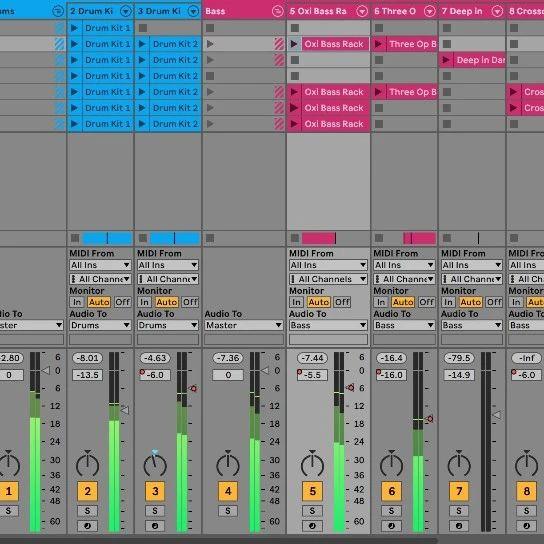Set track 5 monitor to In
The width and height of the screenshot is (544, 544).
click(296, 302)
